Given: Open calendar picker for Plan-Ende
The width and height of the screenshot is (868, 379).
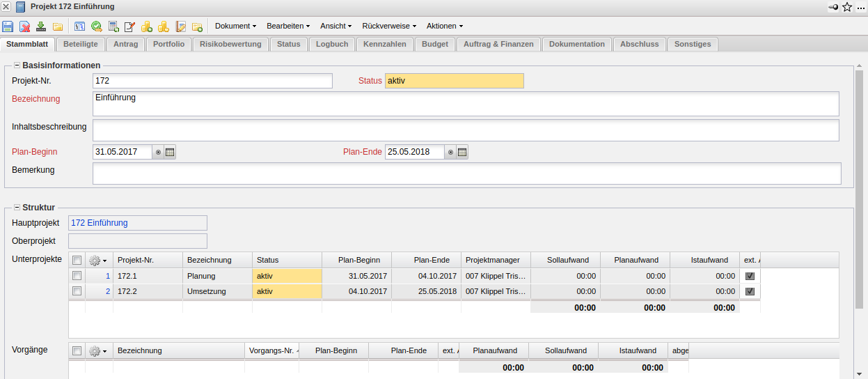Looking at the screenshot, I should (462, 152).
